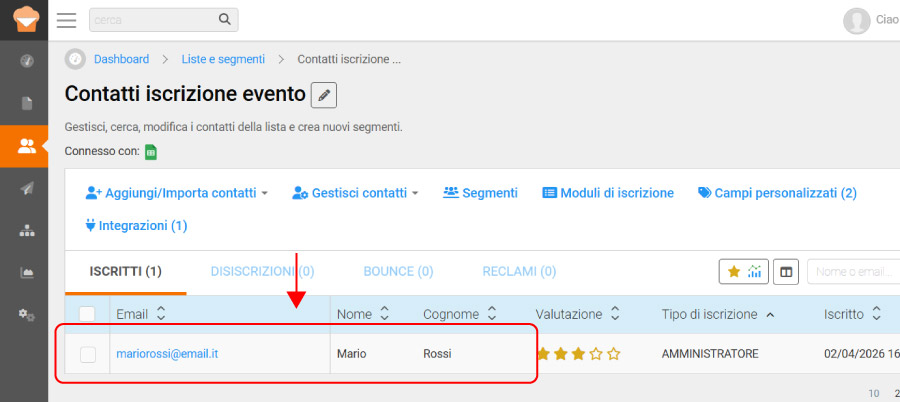Set rating using the fourth star
The height and width of the screenshot is (402, 900).
click(x=596, y=354)
